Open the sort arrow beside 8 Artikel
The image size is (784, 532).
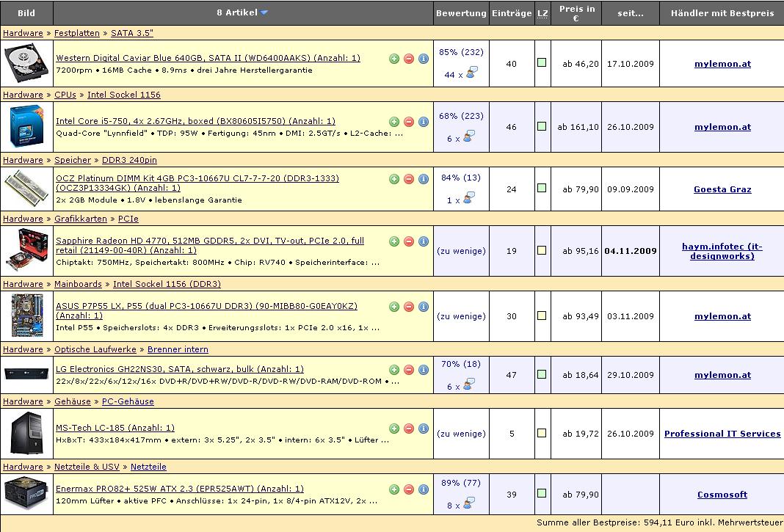pos(264,12)
